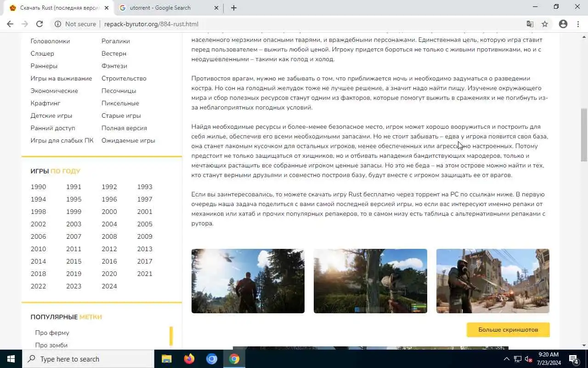Click the browser forward arrow

tap(25, 24)
